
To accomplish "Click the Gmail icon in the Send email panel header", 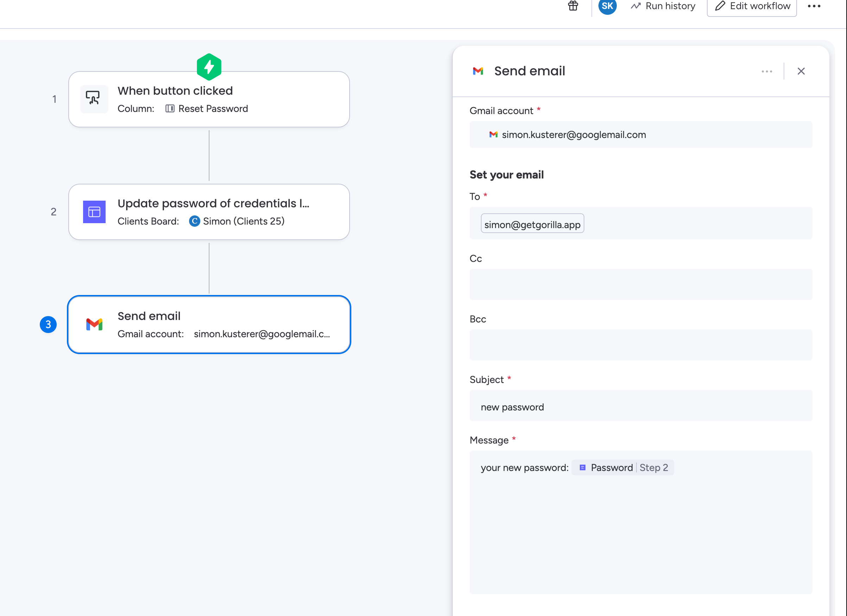I will coord(478,71).
